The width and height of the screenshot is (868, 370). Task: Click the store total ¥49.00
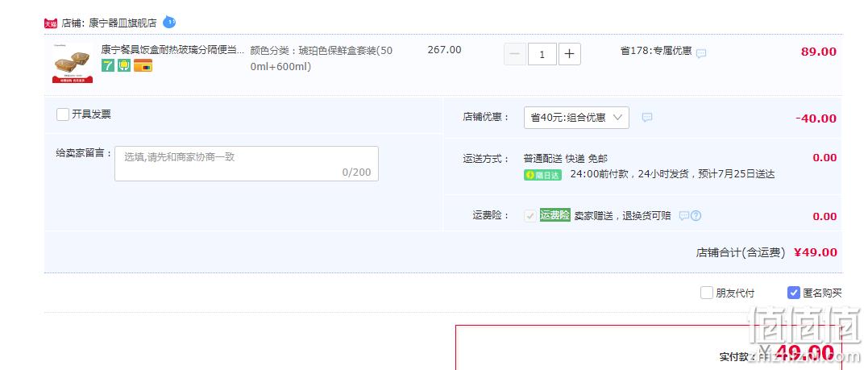816,252
